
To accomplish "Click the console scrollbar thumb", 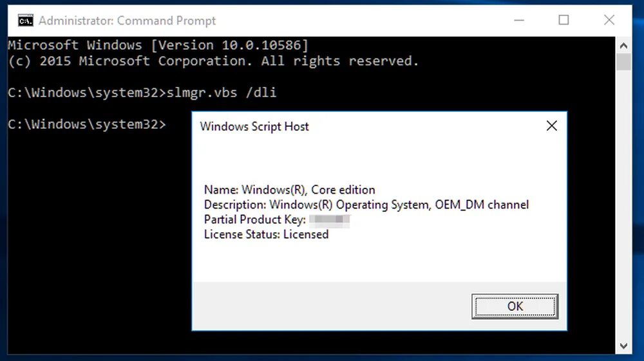I will (x=623, y=62).
